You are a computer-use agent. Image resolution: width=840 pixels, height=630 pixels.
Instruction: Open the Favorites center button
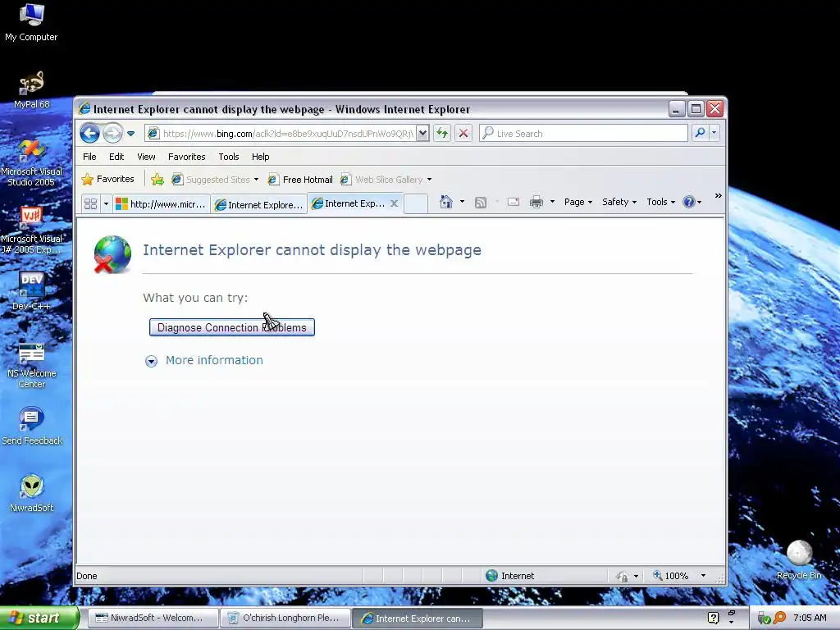[107, 179]
